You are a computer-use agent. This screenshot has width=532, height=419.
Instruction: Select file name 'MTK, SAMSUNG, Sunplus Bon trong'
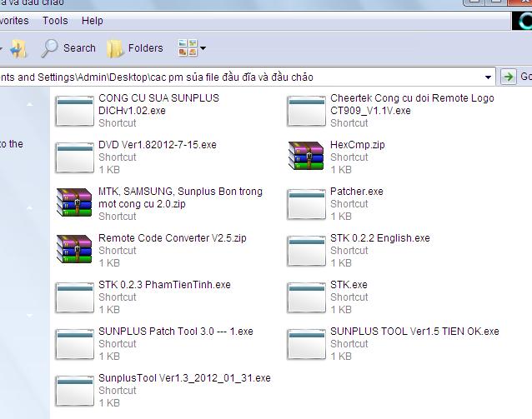[x=180, y=192]
